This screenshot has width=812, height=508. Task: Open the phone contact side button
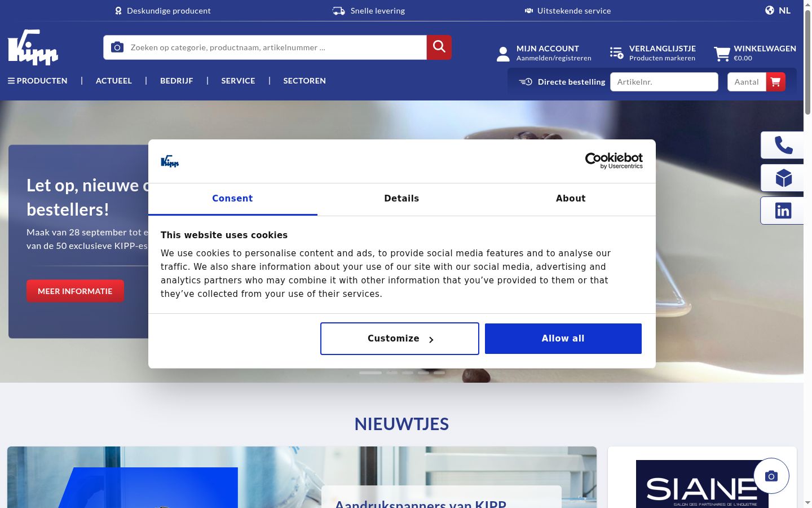click(783, 146)
